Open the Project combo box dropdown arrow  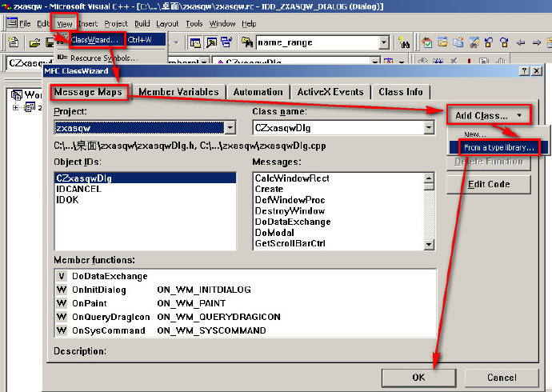pyautogui.click(x=230, y=127)
